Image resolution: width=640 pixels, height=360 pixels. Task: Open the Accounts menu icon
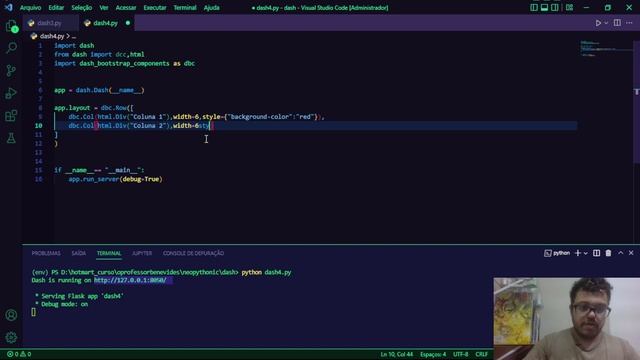coord(11,315)
